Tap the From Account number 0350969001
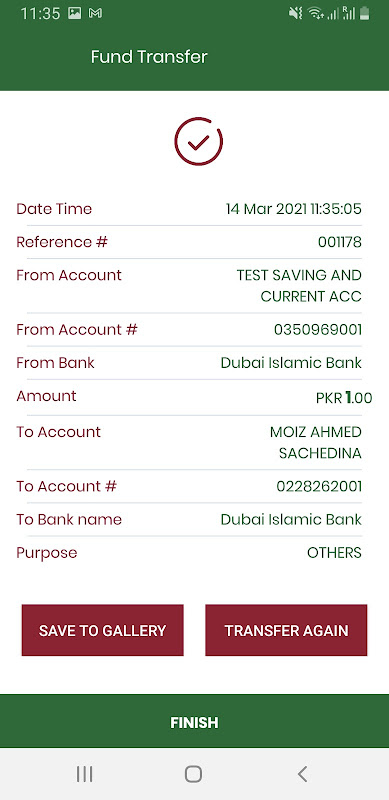This screenshot has height=800, width=389. [318, 330]
